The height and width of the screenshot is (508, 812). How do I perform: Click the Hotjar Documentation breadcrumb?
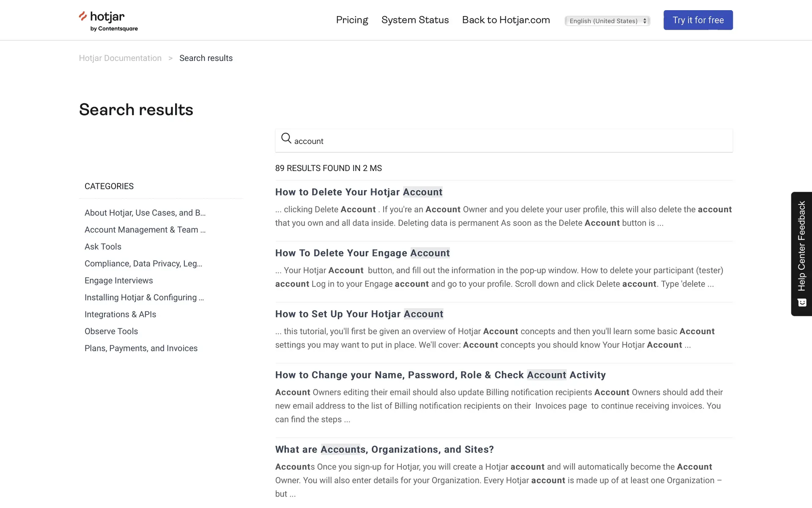tap(120, 58)
